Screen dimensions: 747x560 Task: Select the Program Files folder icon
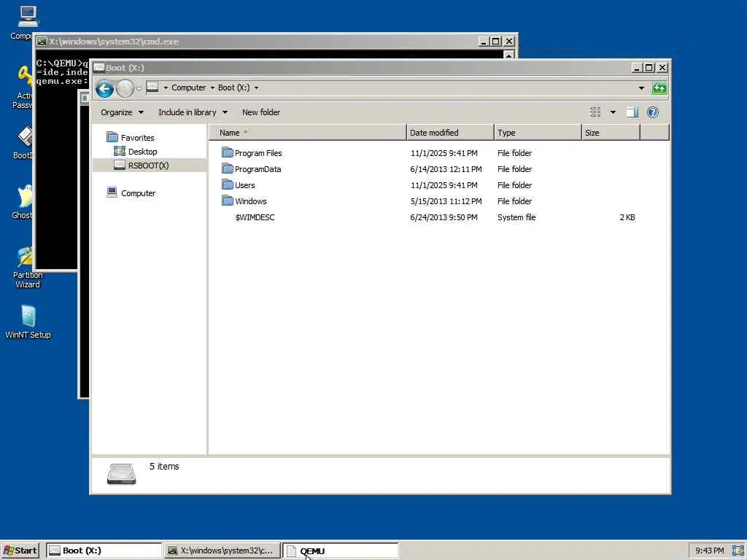tap(228, 152)
